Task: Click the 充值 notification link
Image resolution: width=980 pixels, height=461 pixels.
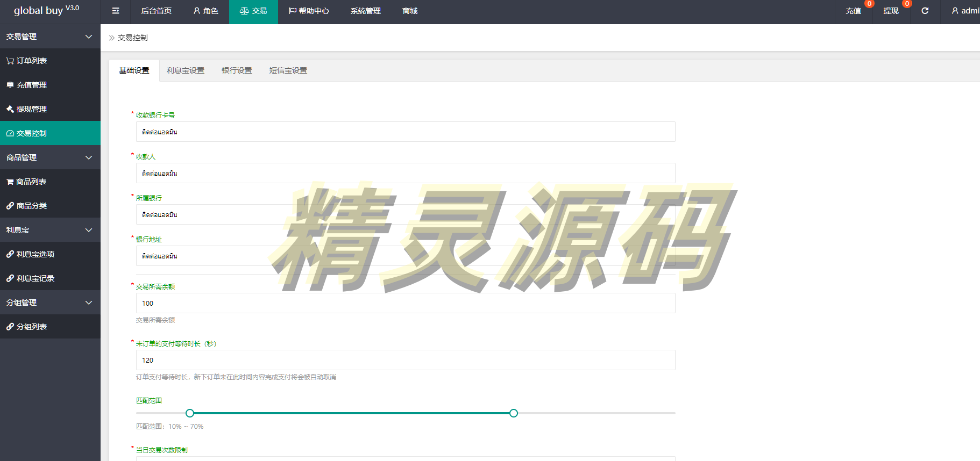Action: (853, 11)
